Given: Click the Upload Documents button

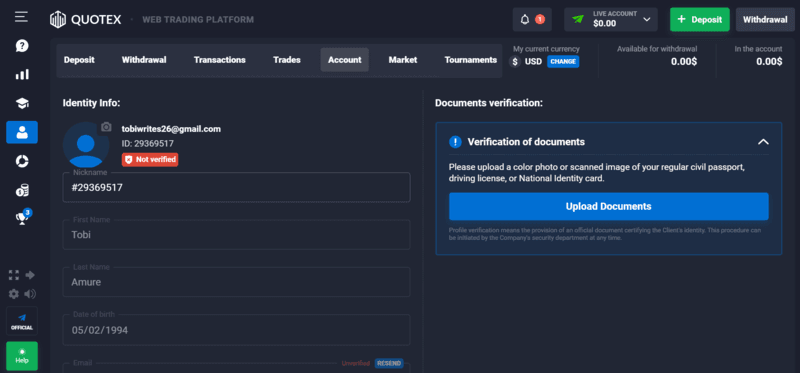Looking at the screenshot, I should coord(608,207).
